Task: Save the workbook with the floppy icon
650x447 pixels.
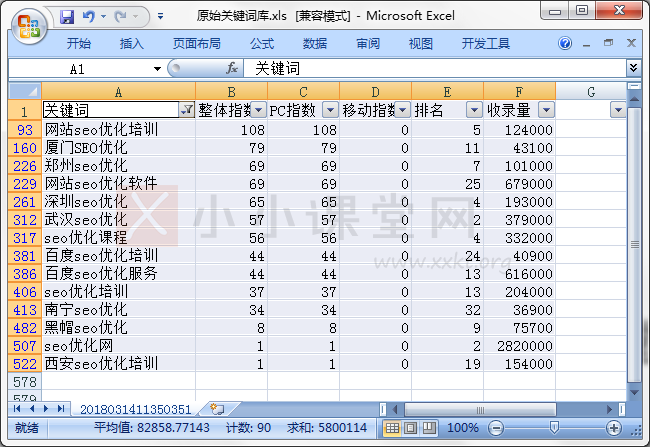Action: 67,17
